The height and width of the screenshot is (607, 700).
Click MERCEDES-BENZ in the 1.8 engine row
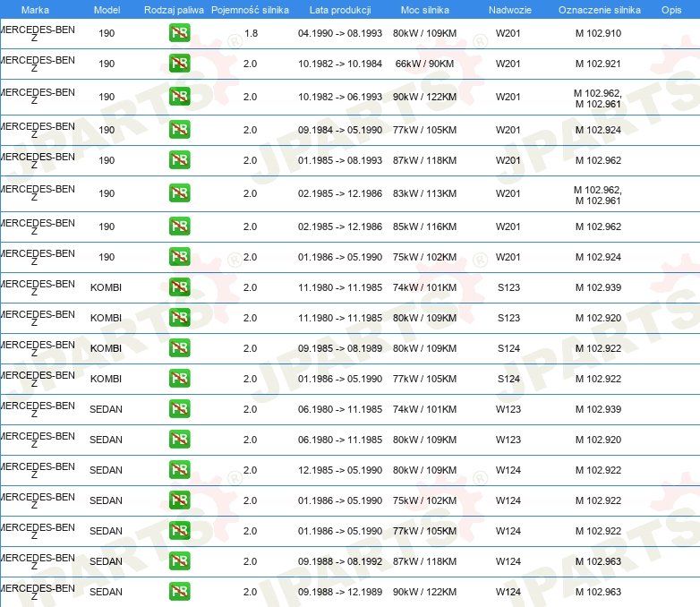point(38,33)
